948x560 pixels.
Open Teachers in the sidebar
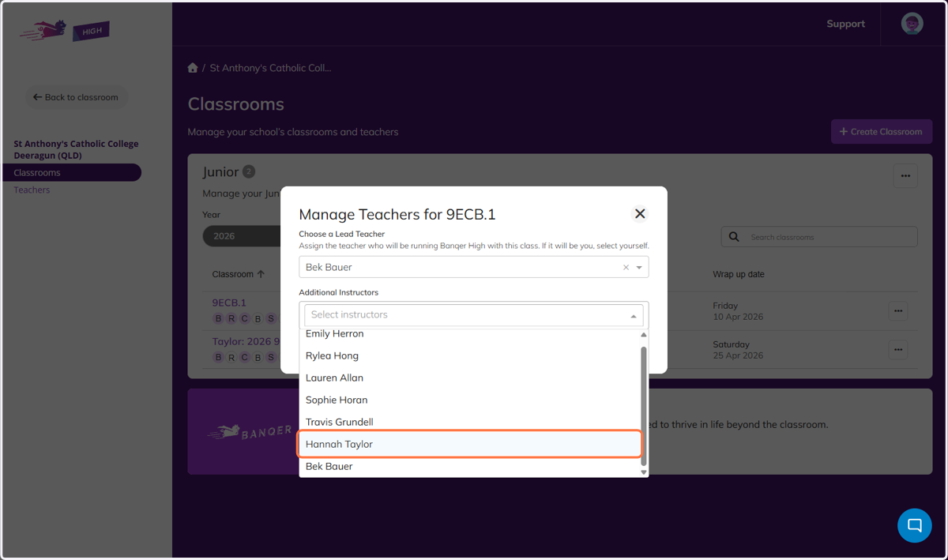(x=32, y=190)
